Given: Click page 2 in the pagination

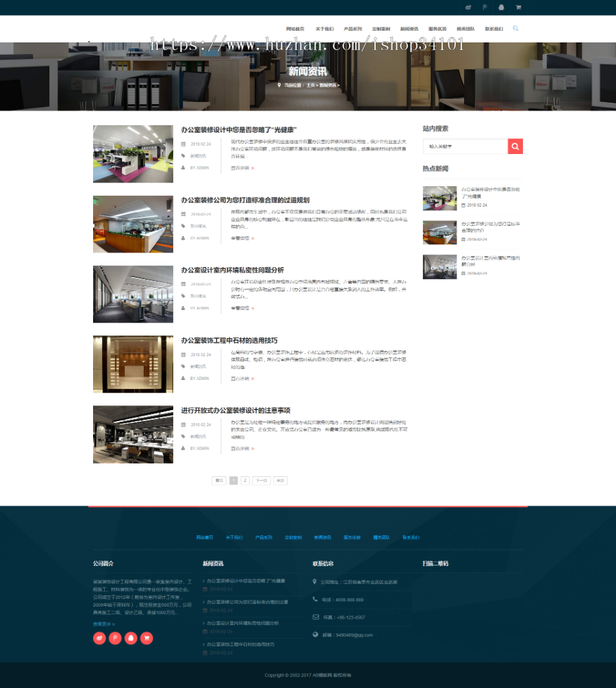Looking at the screenshot, I should (x=244, y=480).
